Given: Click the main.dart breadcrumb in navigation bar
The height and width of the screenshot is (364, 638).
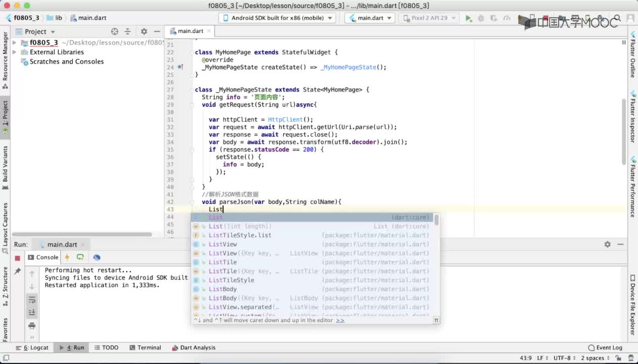Looking at the screenshot, I should click(x=88, y=18).
